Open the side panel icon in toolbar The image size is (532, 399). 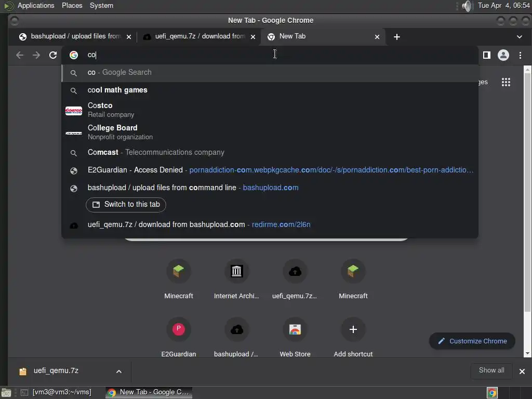(486, 55)
